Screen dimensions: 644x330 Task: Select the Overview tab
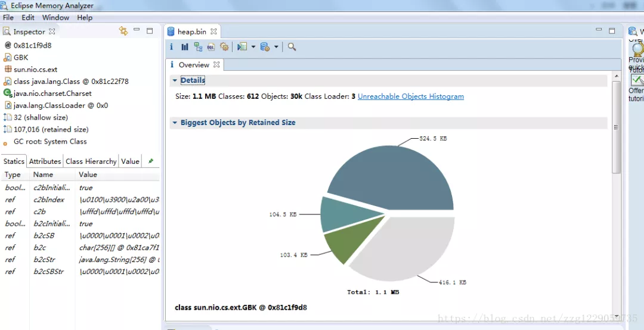click(194, 65)
